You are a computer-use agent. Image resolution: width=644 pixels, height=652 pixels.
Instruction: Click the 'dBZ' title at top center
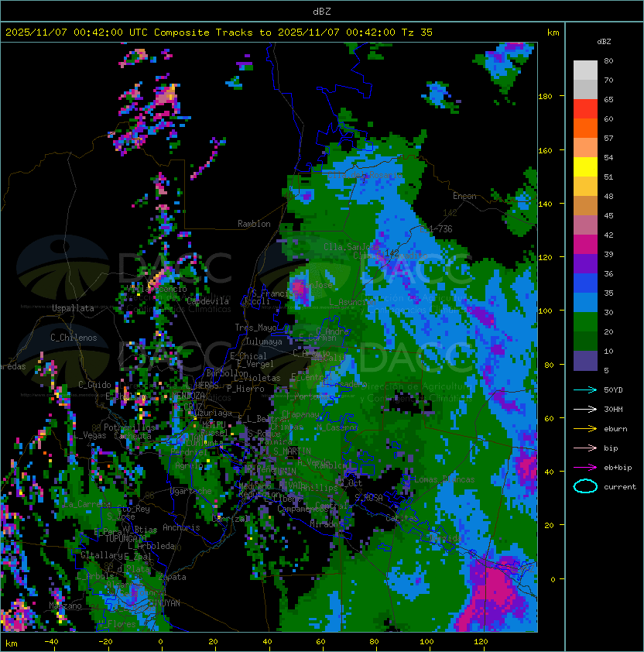pyautogui.click(x=322, y=11)
